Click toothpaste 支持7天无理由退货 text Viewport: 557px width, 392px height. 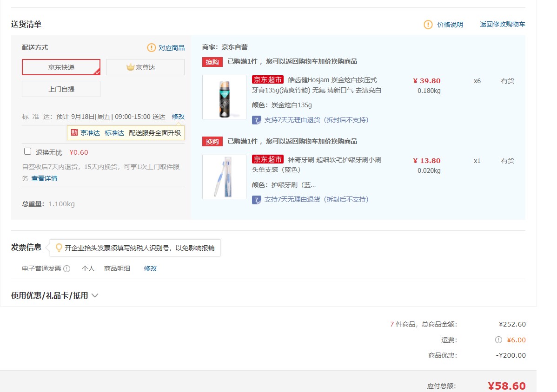pyautogui.click(x=317, y=120)
